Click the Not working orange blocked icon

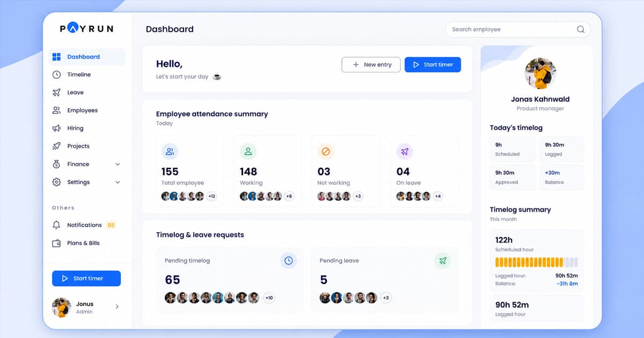coord(325,152)
